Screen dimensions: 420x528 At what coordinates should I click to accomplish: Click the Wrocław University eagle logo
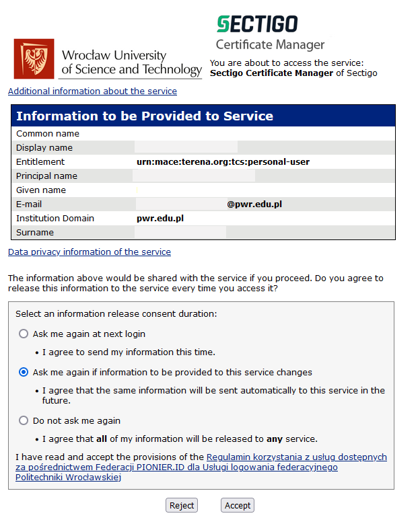coord(34,59)
